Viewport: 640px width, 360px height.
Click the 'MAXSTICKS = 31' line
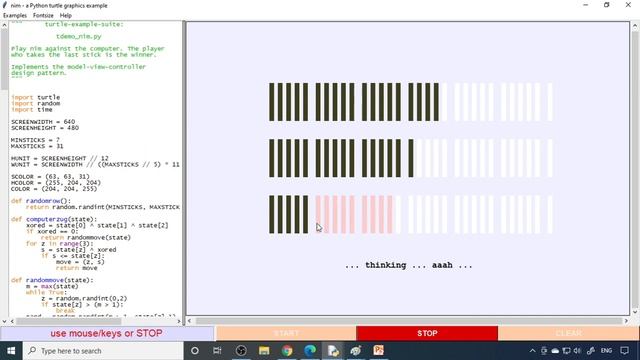[37, 146]
